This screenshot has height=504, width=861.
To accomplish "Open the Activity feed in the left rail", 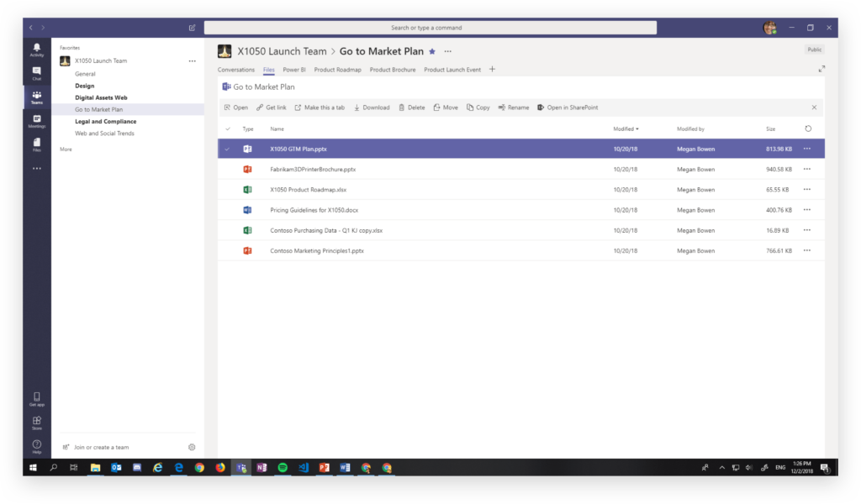I will tap(37, 50).
